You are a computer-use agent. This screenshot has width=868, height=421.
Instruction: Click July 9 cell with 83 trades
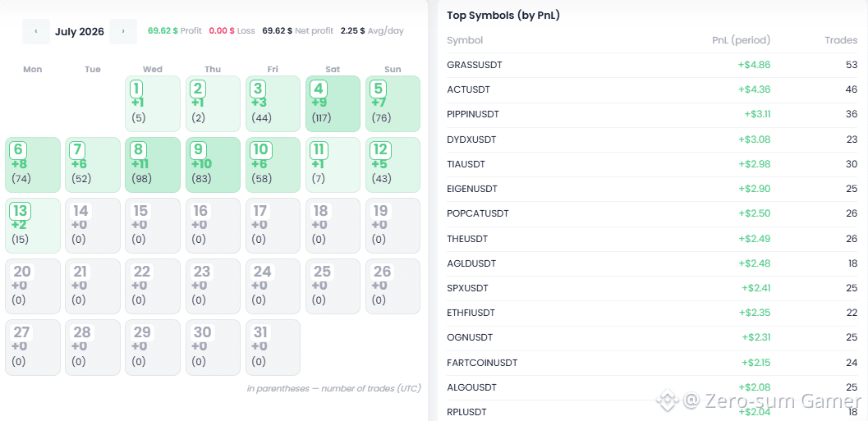click(213, 165)
